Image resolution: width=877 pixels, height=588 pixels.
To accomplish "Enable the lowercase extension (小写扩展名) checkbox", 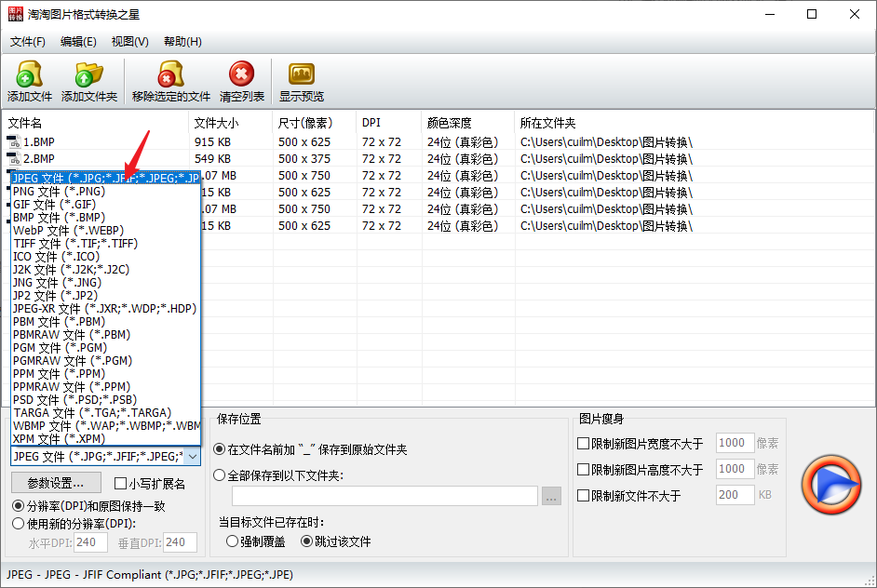I will coord(120,484).
